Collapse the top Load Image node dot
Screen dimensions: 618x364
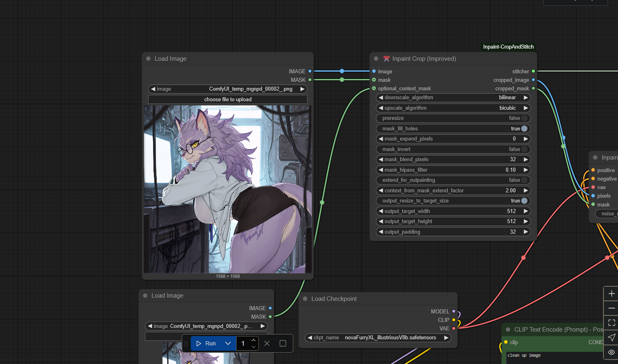click(x=148, y=59)
